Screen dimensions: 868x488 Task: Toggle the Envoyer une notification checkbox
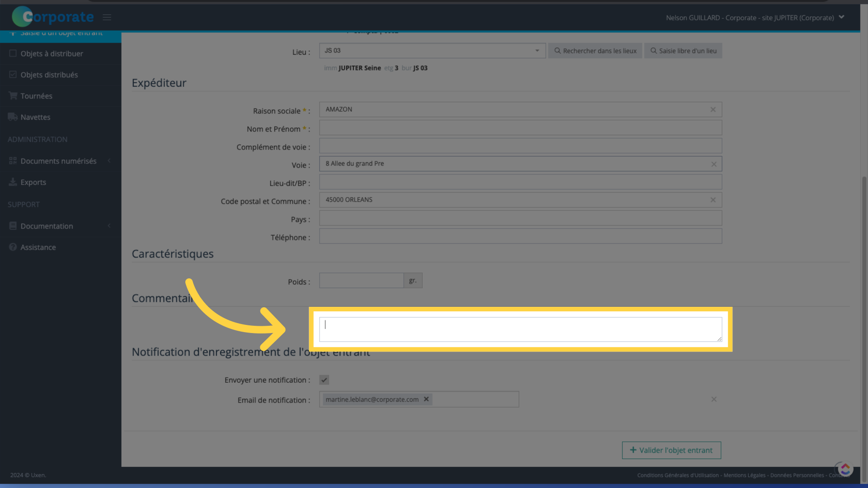click(x=324, y=380)
